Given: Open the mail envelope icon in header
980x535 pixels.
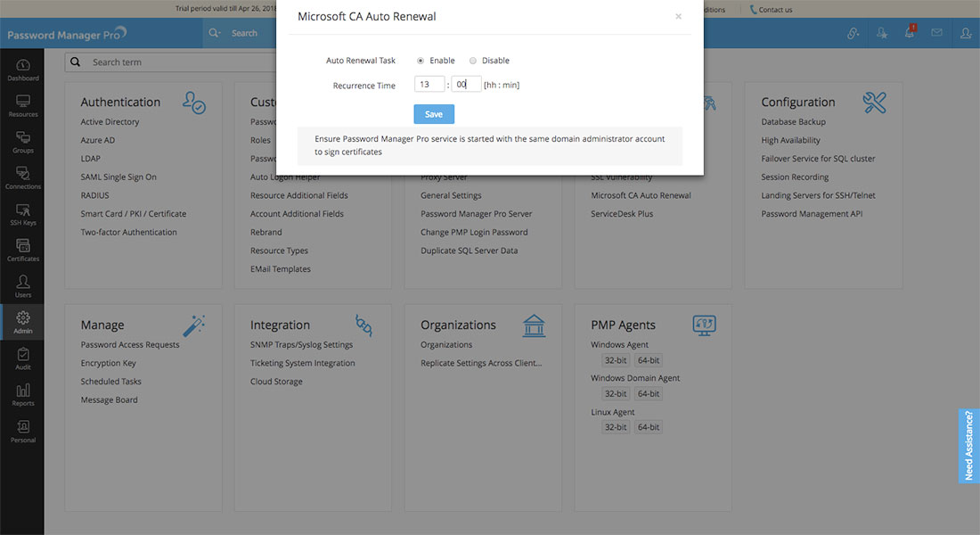Looking at the screenshot, I should (936, 32).
